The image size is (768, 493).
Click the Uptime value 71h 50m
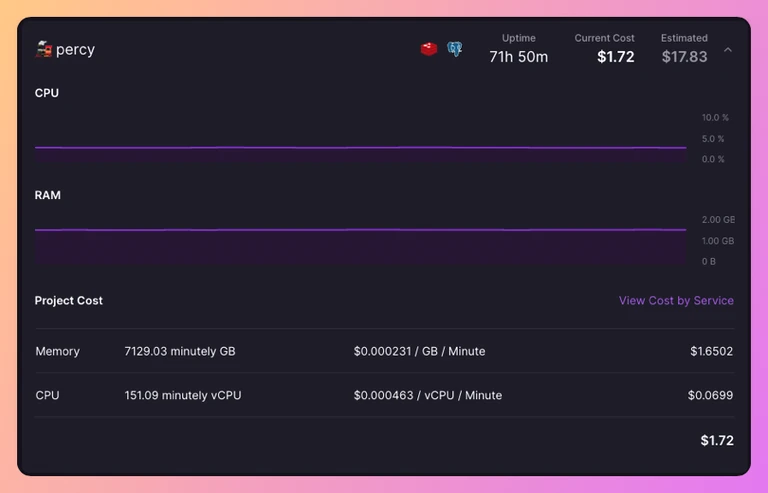pos(519,57)
